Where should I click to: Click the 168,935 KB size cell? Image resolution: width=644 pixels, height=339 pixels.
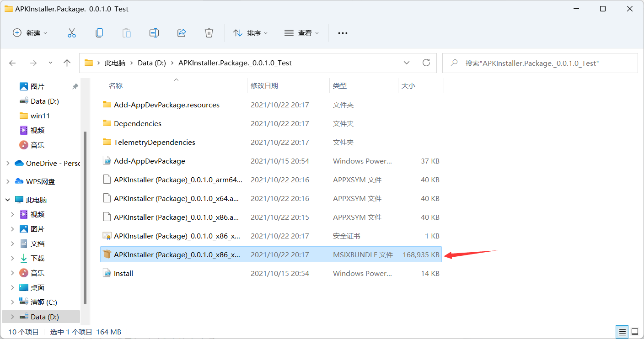tap(421, 254)
